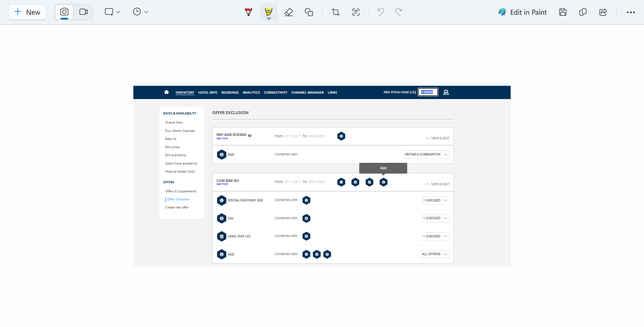The image size is (644, 327).
Task: Open the BOOKINGS menu
Action: 230,93
